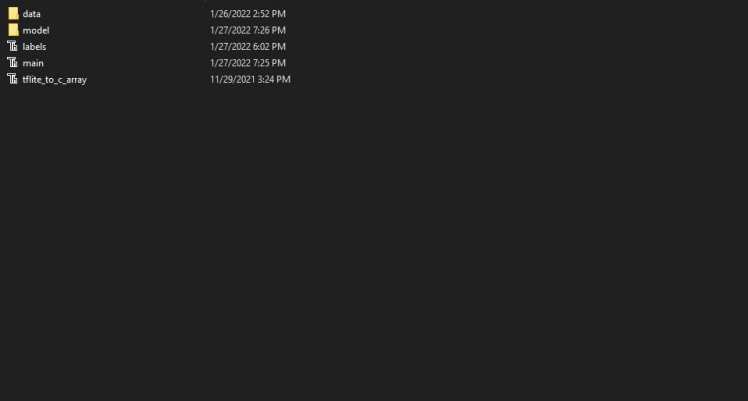Click the 1/27/2022 date on main row
Image resolution: width=748 pixels, height=401 pixels.
point(230,63)
